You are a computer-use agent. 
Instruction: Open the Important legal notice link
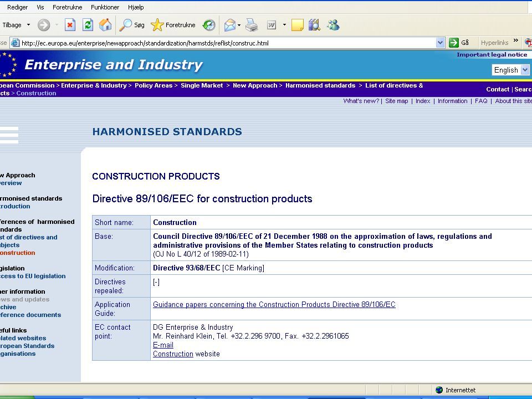coord(492,55)
